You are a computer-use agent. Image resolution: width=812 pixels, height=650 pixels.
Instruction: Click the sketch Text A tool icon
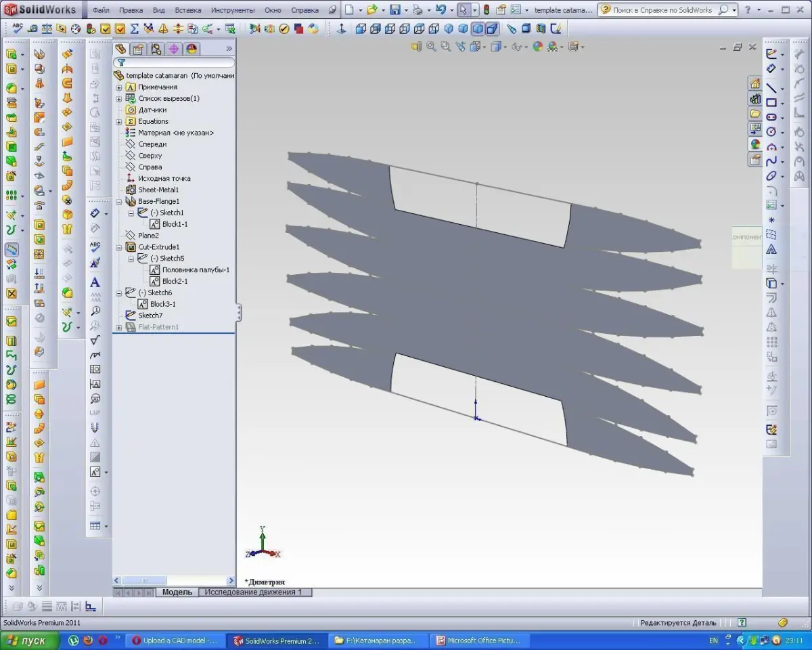coord(771,250)
